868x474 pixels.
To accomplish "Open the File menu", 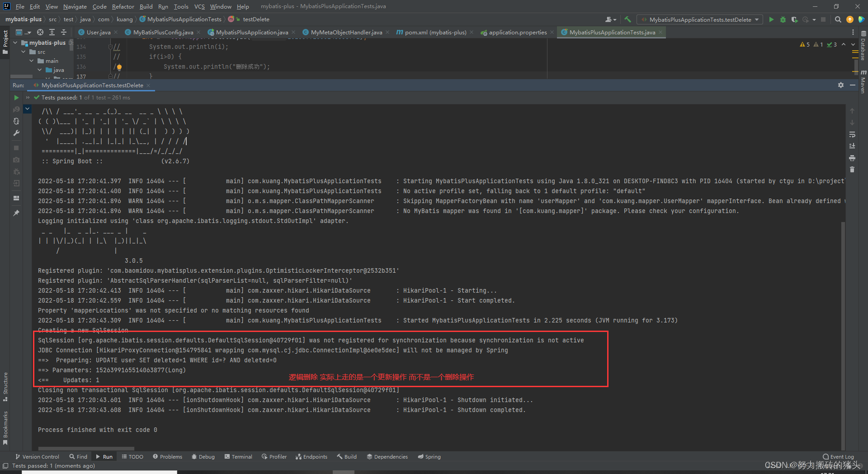I will (x=20, y=6).
